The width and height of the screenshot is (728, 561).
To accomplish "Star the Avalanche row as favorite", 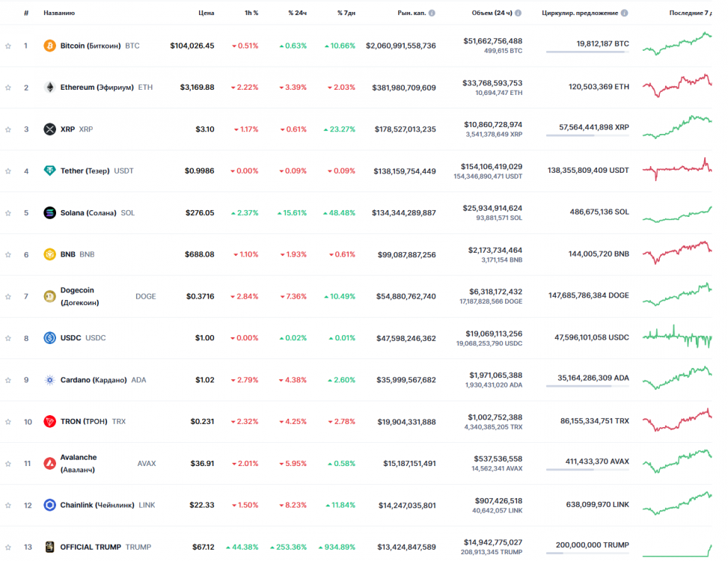I will point(8,464).
